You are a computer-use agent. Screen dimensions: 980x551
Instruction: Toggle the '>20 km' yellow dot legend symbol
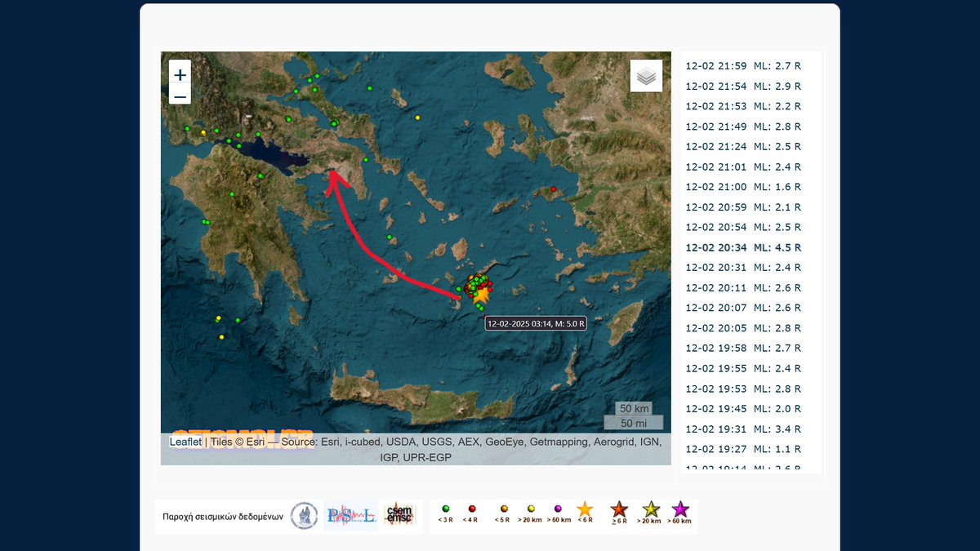pyautogui.click(x=530, y=508)
